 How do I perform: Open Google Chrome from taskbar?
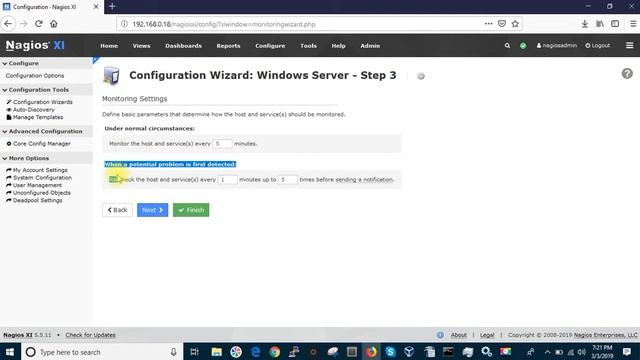[x=275, y=352]
